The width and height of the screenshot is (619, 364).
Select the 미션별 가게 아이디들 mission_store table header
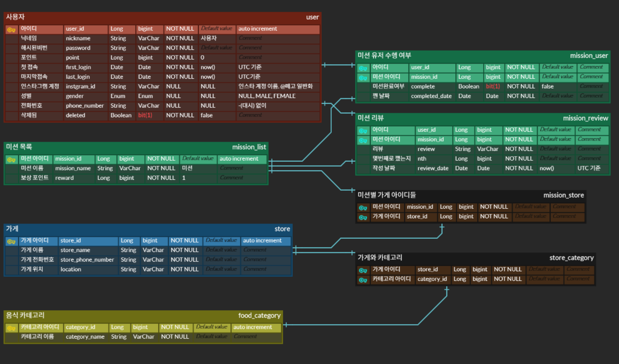coord(471,195)
